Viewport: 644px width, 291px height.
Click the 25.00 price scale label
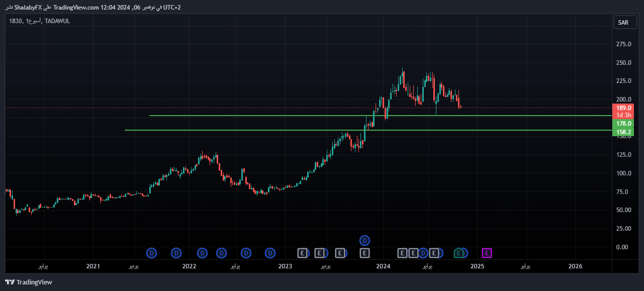(623, 229)
